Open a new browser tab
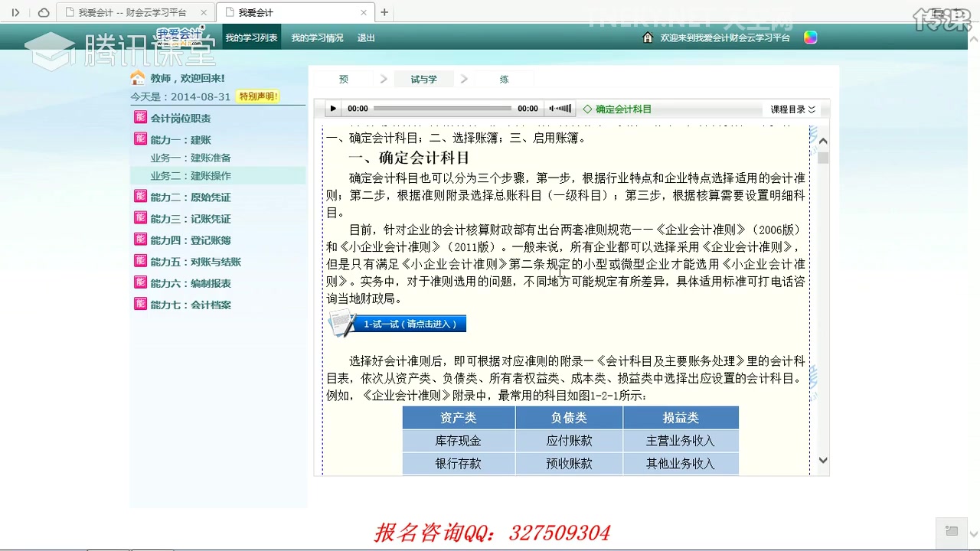This screenshot has width=980, height=551. [384, 12]
